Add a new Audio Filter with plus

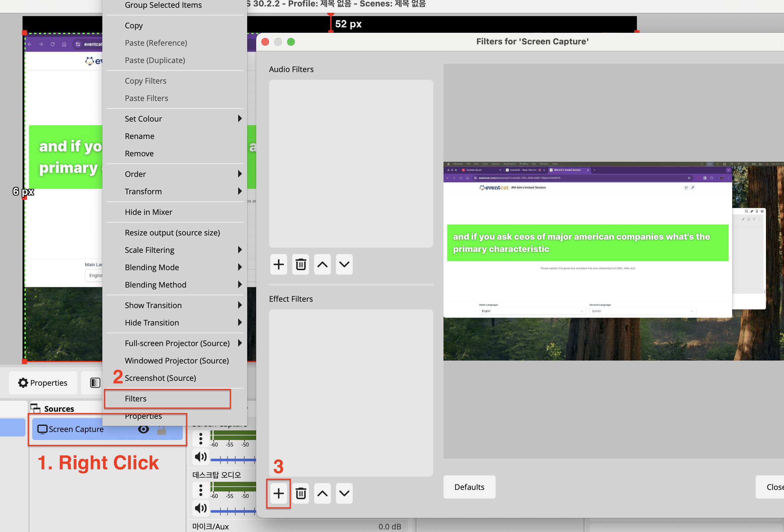[278, 264]
